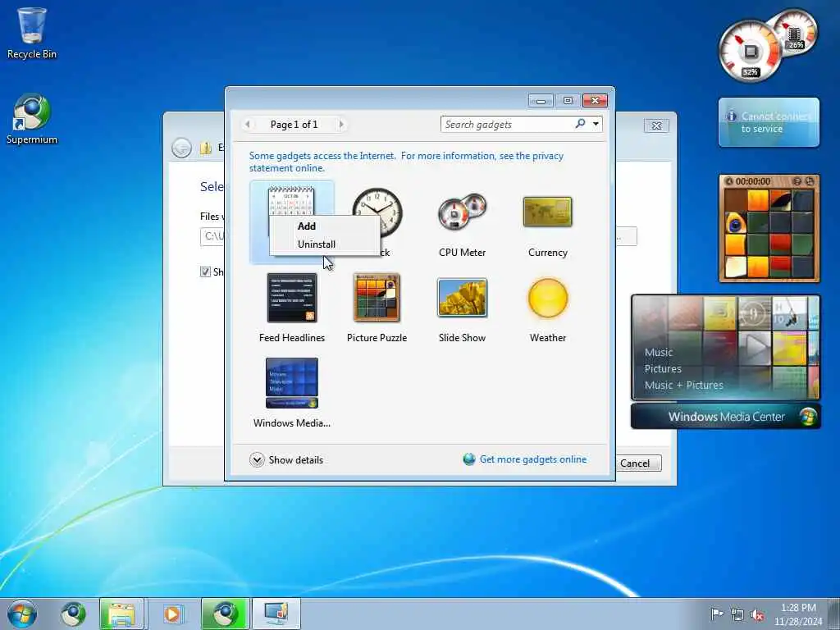Click the Show desktop strip at taskbar end
This screenshot has height=630, width=840.
(x=833, y=614)
